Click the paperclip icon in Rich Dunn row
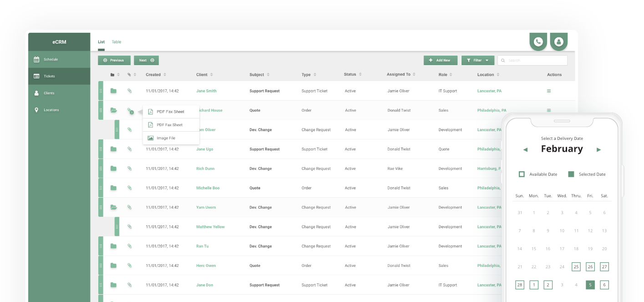The height and width of the screenshot is (302, 644). coord(129,169)
